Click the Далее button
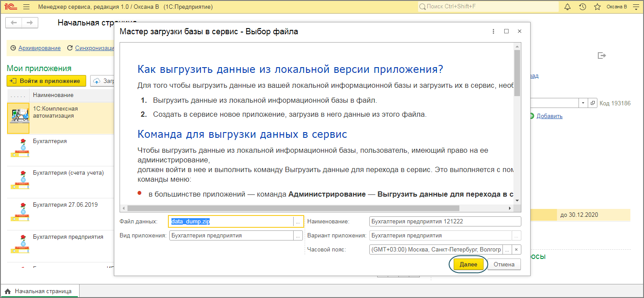Image resolution: width=644 pixels, height=298 pixels. click(x=468, y=264)
